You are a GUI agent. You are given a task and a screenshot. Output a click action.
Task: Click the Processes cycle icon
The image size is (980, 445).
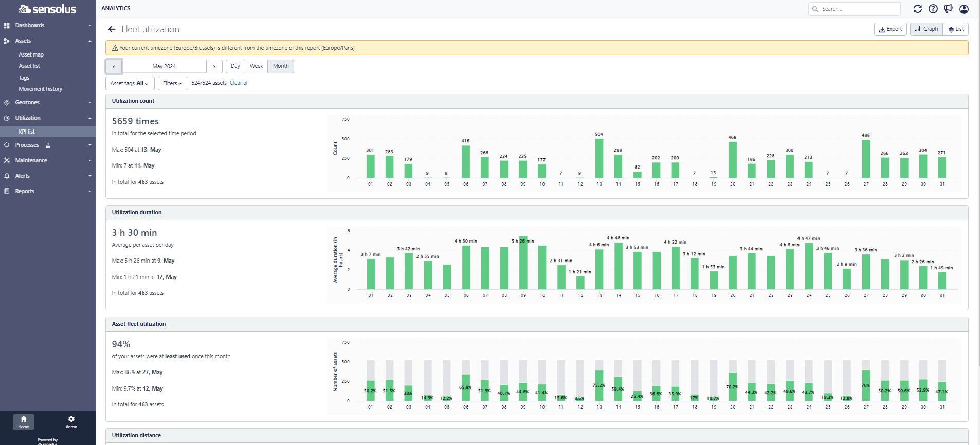pyautogui.click(x=7, y=145)
